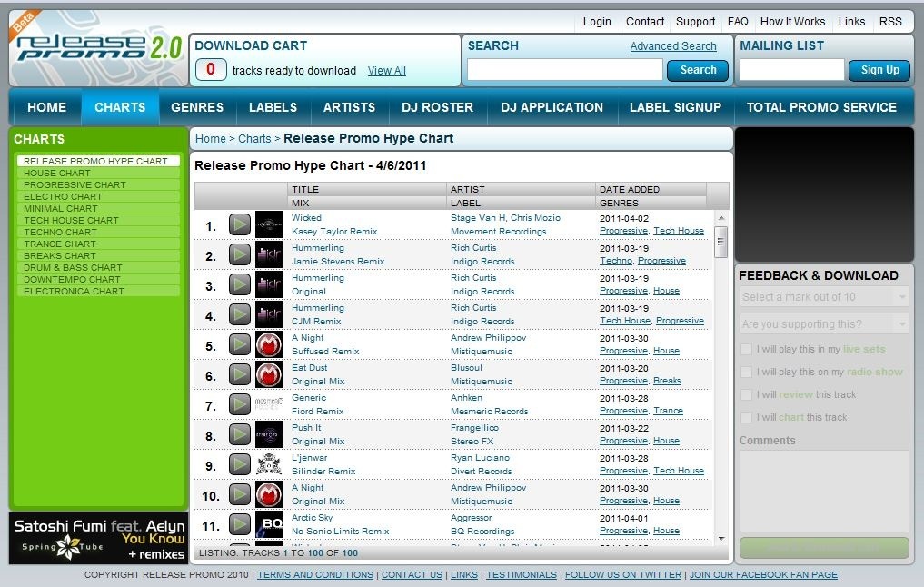Open ARTISTS navigation tab
Screen dimensions: 924x587
349,107
